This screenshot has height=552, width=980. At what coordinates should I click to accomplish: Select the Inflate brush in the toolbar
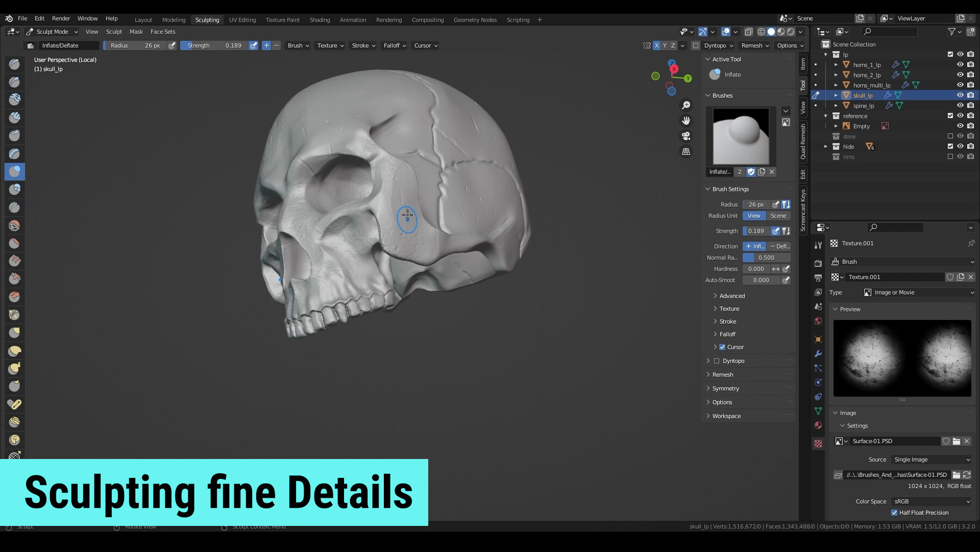pyautogui.click(x=14, y=172)
